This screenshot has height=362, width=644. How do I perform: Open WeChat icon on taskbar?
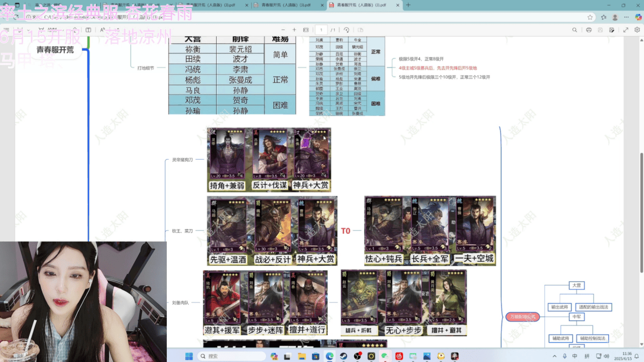point(386,356)
